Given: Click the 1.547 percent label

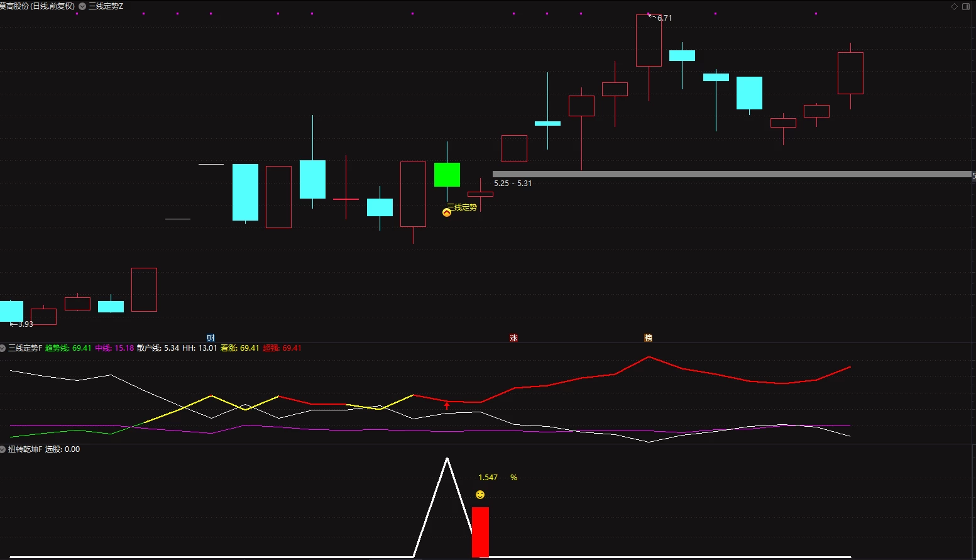Looking at the screenshot, I should (x=498, y=478).
